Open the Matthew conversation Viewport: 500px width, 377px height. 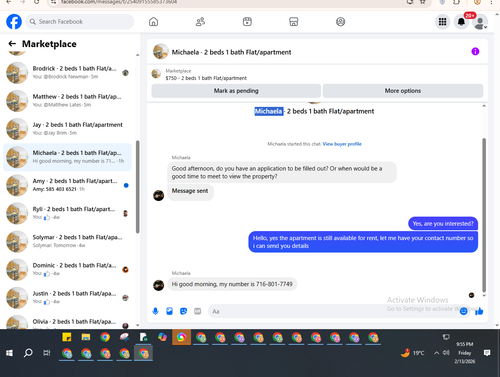[68, 101]
